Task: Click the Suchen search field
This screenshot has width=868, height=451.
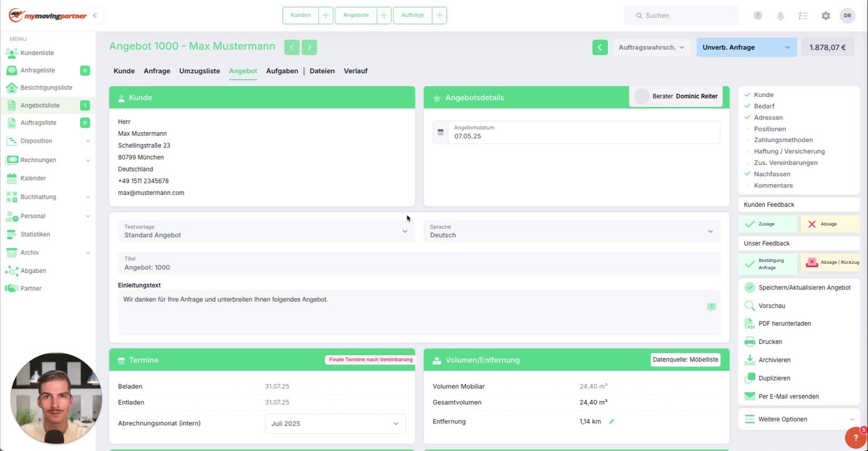Action: 681,15
